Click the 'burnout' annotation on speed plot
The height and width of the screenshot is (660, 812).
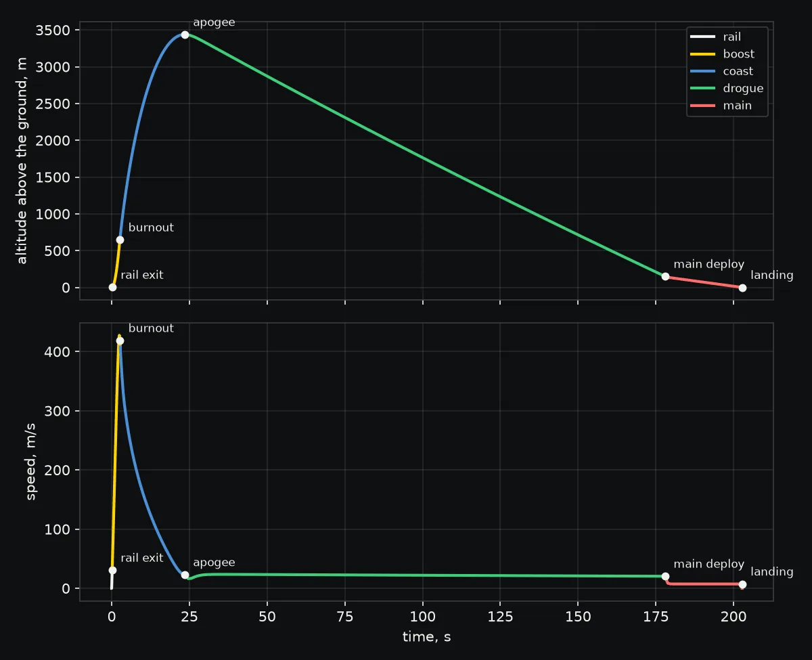(151, 328)
